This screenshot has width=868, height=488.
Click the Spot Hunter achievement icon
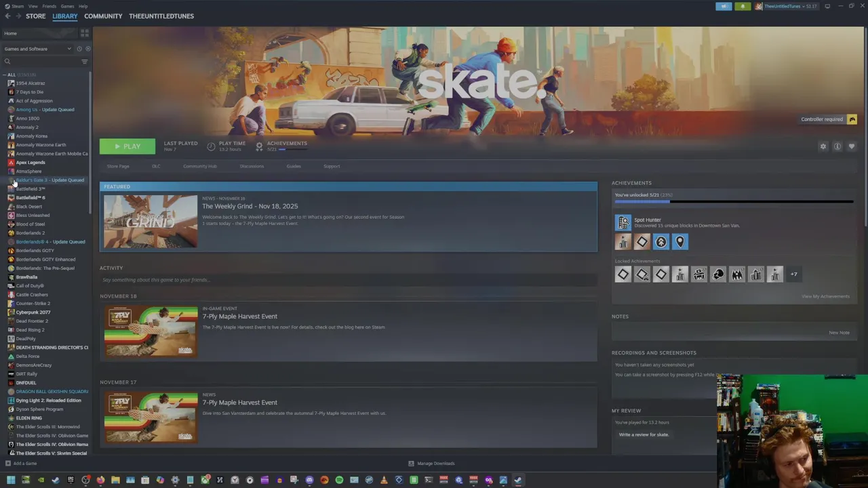623,222
